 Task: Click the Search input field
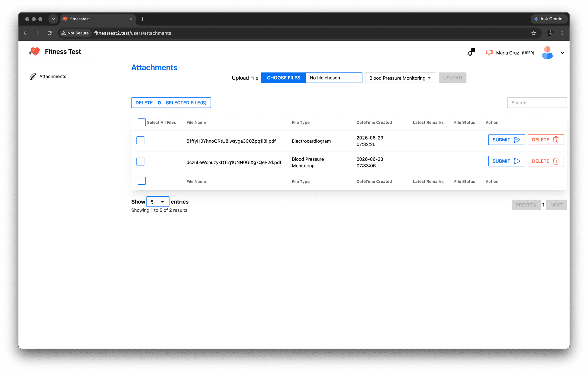pyautogui.click(x=537, y=103)
